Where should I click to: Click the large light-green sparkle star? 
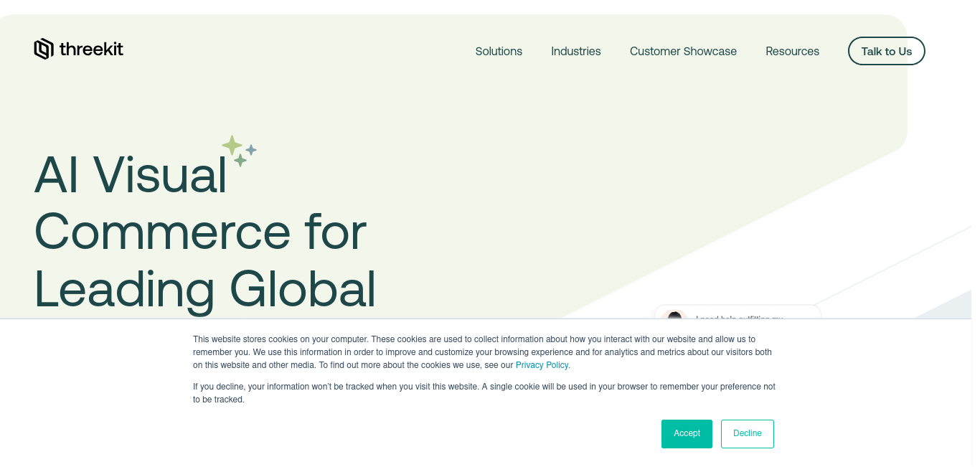[232, 146]
